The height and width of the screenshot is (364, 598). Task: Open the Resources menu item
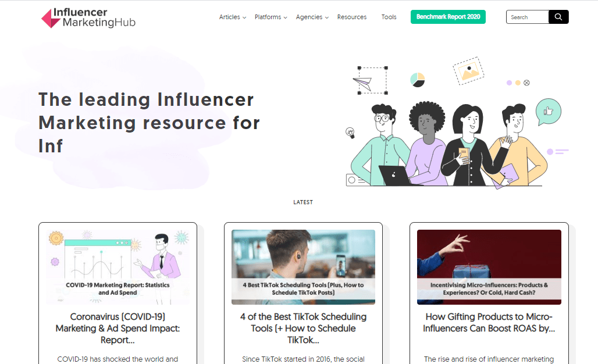(351, 17)
